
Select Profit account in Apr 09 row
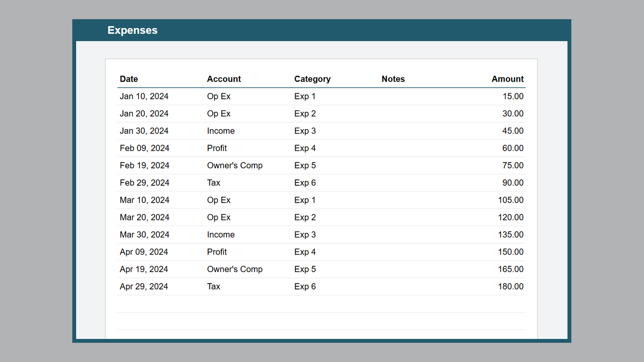point(217,252)
